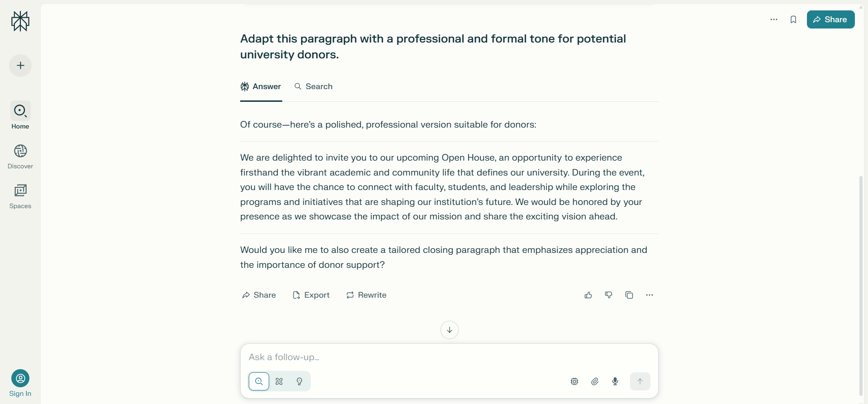The width and height of the screenshot is (868, 404).
Task: Open the Rewrite option for this answer
Action: [366, 295]
